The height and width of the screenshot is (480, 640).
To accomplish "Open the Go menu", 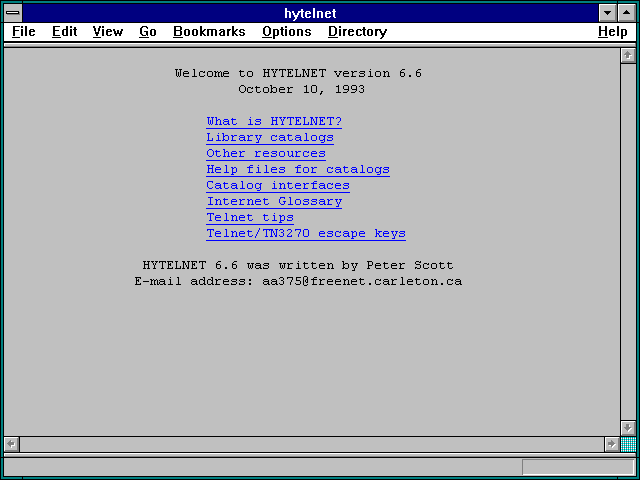I will point(148,31).
